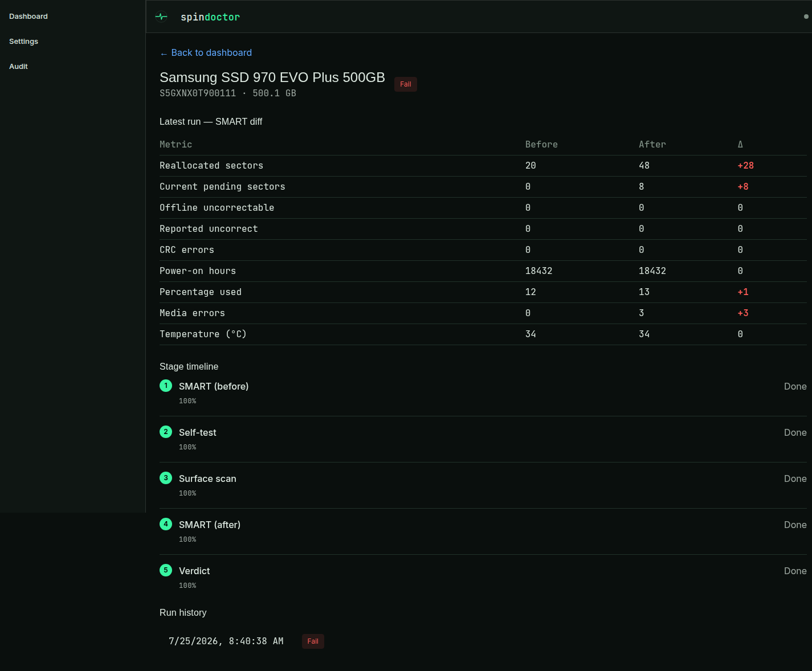Click the spindoctor app title
Image resolution: width=812 pixels, height=671 pixels.
coord(210,17)
